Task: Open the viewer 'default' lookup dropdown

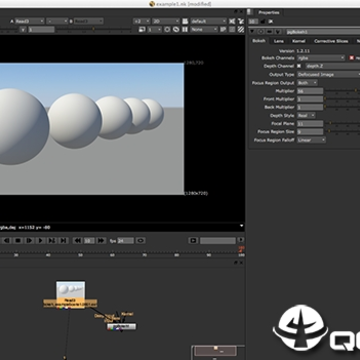Action: tap(209, 21)
